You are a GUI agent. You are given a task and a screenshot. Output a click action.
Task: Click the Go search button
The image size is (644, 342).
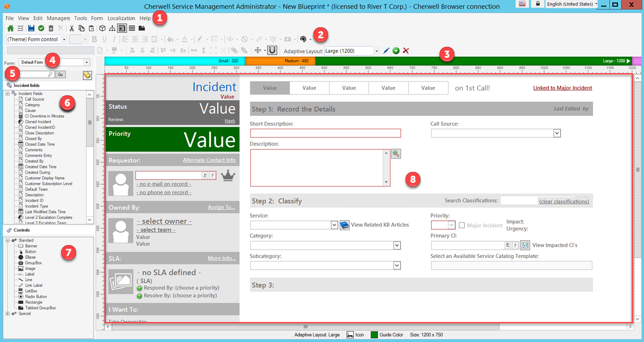pyautogui.click(x=60, y=74)
